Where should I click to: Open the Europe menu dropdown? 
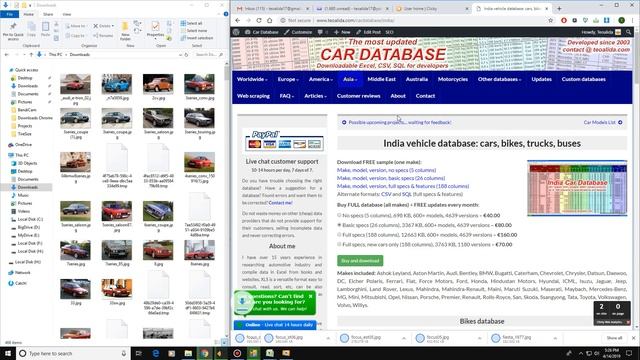[x=288, y=79]
